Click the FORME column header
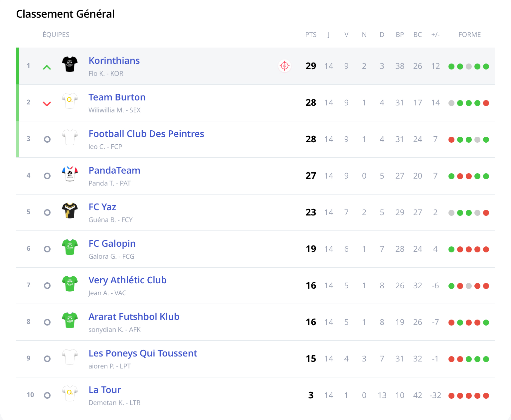Screen dimensions: 511x420 469,35
